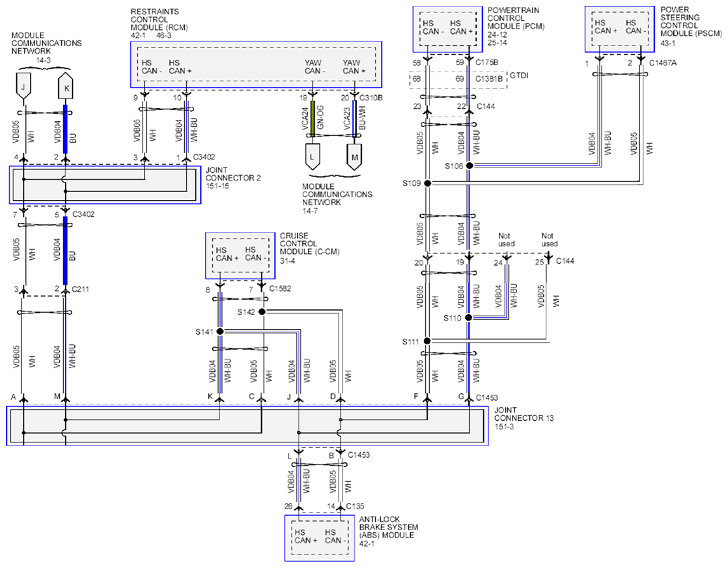728x568 pixels.
Task: Select the Power Steering Control Module box
Action: [620, 29]
